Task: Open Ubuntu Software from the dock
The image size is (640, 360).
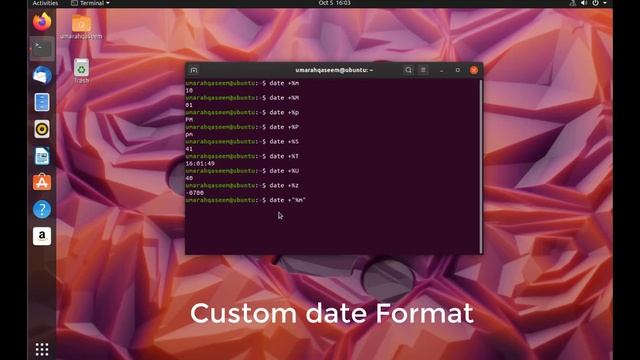Action: click(42, 182)
